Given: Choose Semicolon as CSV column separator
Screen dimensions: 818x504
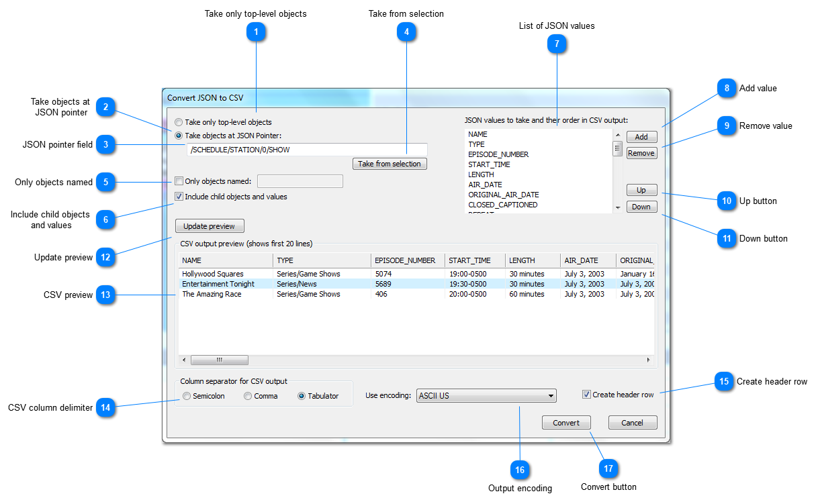Looking at the screenshot, I should click(187, 396).
